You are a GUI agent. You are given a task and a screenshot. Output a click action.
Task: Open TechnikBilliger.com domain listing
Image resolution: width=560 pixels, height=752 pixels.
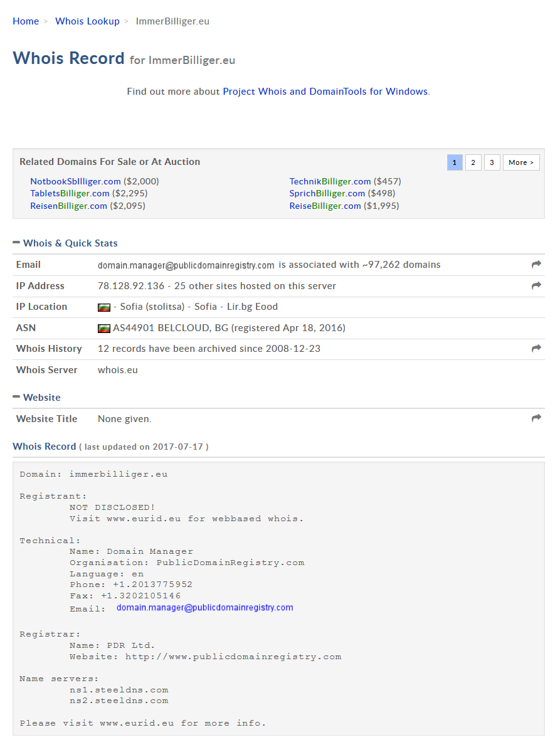coord(330,181)
